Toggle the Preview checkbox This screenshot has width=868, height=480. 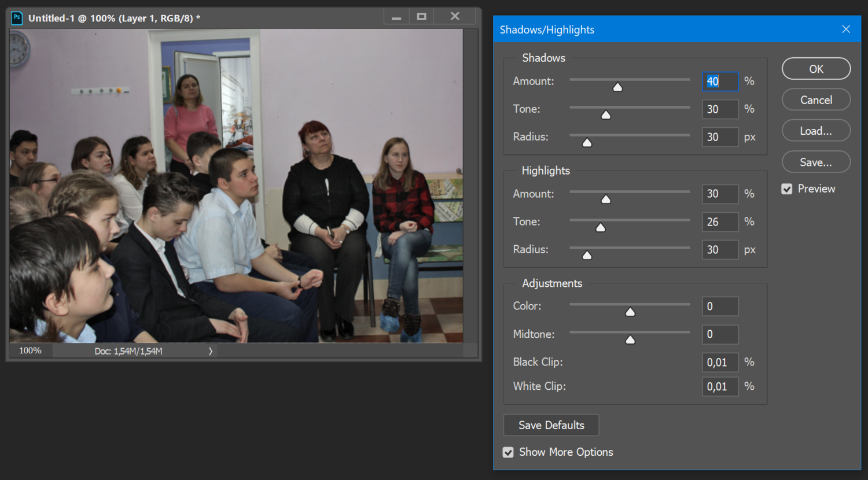(x=787, y=189)
